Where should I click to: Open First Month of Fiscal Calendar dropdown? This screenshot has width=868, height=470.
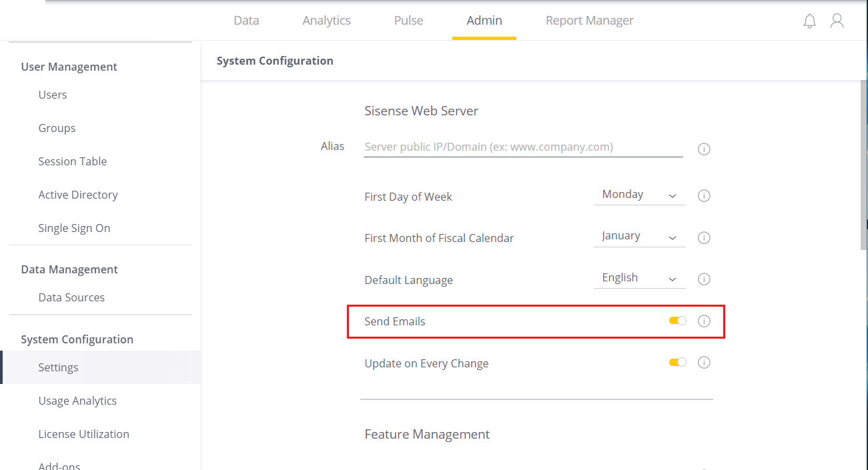(x=639, y=237)
